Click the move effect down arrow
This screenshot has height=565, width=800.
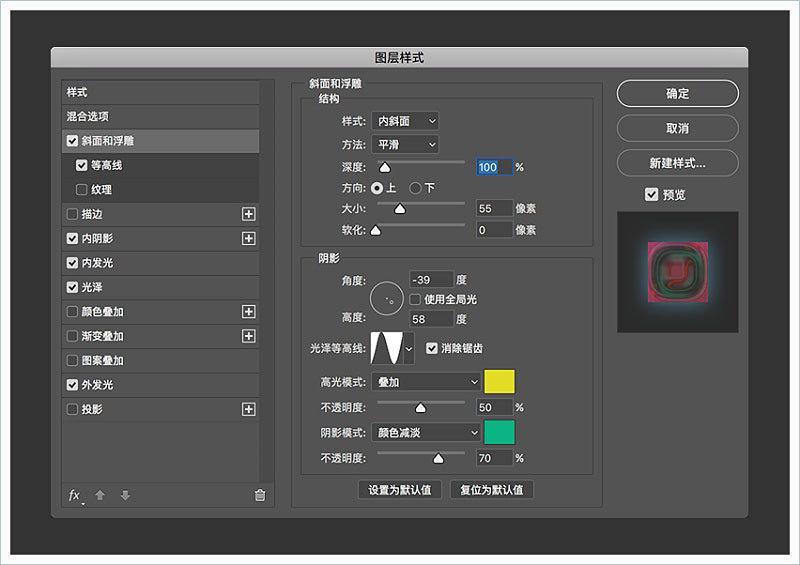(x=125, y=495)
